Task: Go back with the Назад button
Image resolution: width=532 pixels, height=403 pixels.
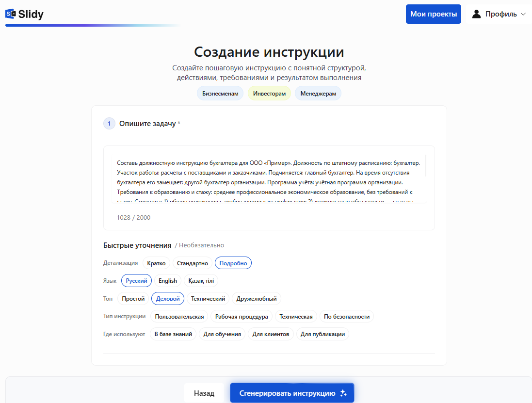Action: pos(204,393)
